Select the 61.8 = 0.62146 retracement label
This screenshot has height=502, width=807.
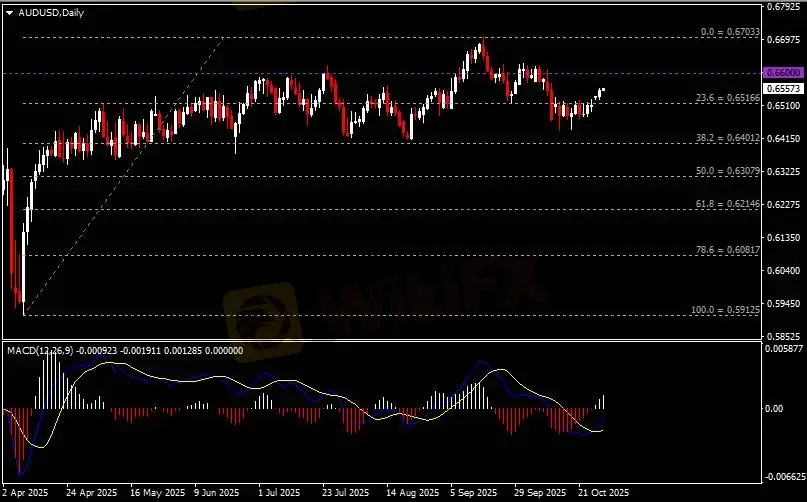[x=723, y=203]
